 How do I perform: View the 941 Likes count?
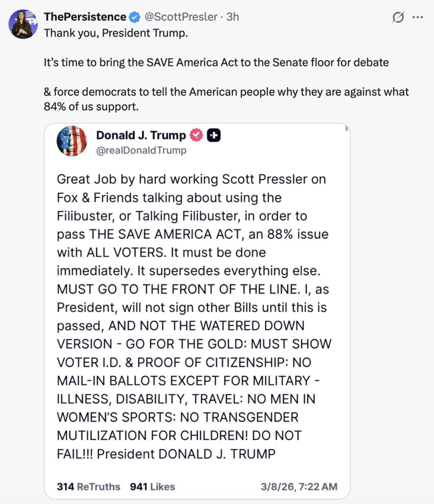tap(153, 487)
